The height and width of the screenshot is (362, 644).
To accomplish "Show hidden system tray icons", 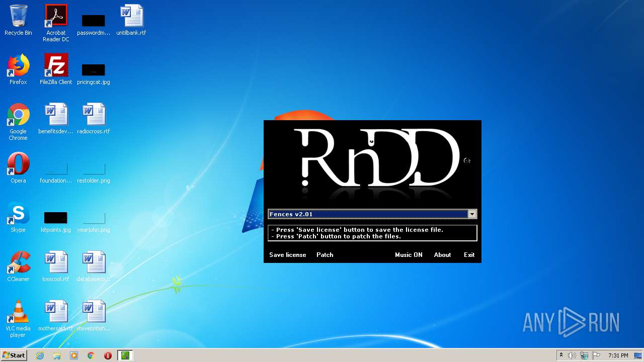I will (x=561, y=355).
